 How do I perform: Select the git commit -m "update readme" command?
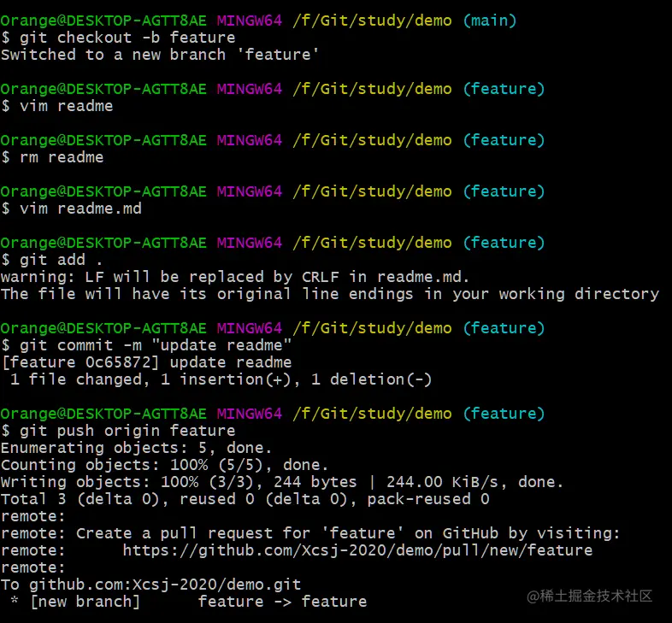146,345
